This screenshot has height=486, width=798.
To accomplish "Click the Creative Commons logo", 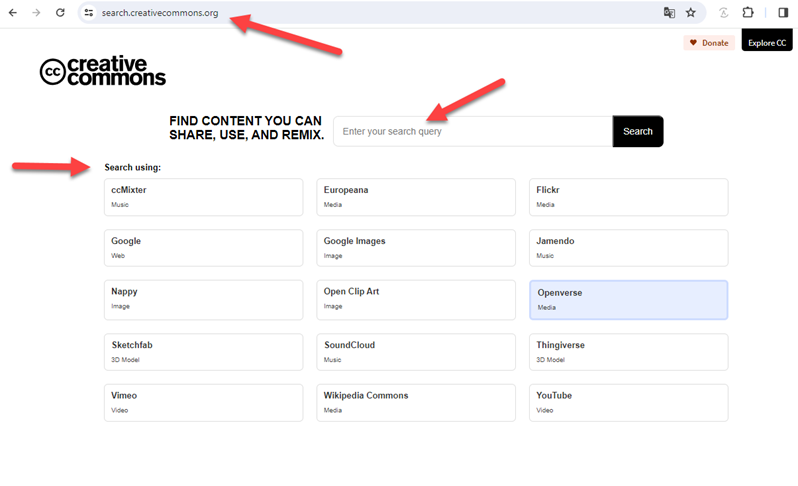I will coord(102,71).
